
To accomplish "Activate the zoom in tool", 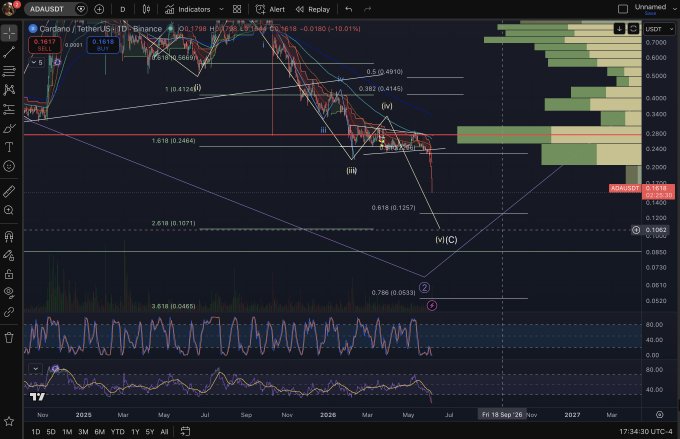I will [x=9, y=210].
